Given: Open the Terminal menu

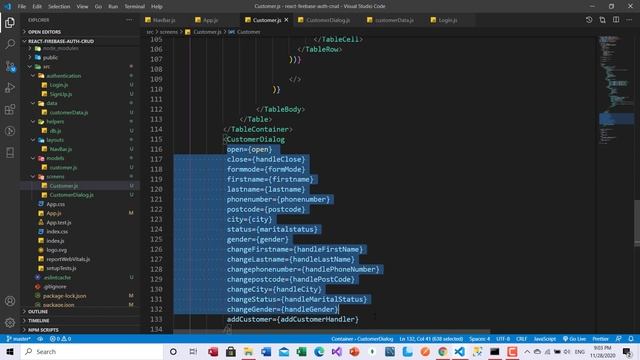Looking at the screenshot, I should (134, 6).
